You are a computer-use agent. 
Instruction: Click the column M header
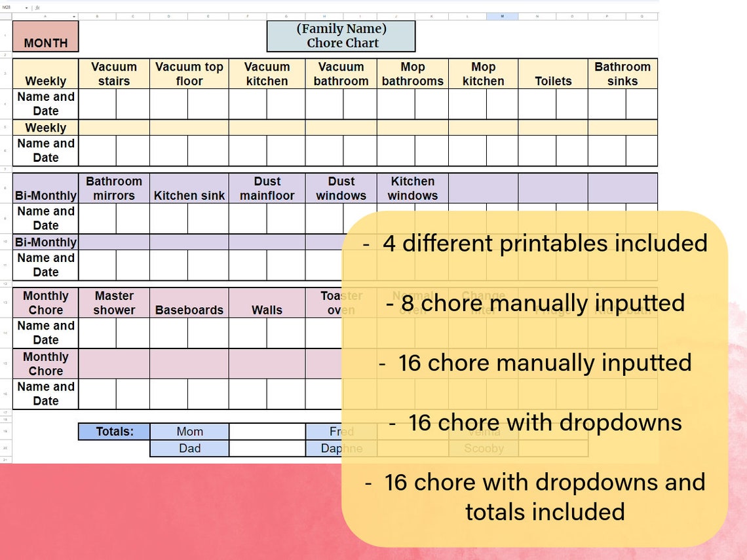pyautogui.click(x=503, y=15)
